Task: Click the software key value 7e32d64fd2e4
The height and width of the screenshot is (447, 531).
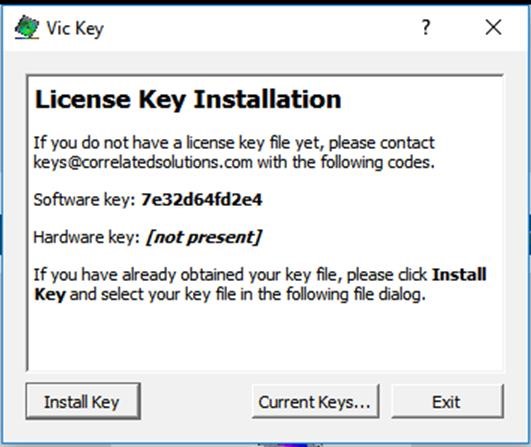Action: point(201,199)
